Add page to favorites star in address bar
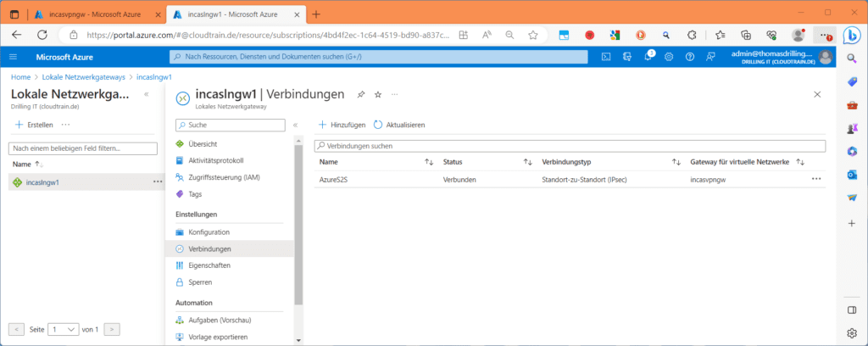The image size is (868, 346). point(532,35)
